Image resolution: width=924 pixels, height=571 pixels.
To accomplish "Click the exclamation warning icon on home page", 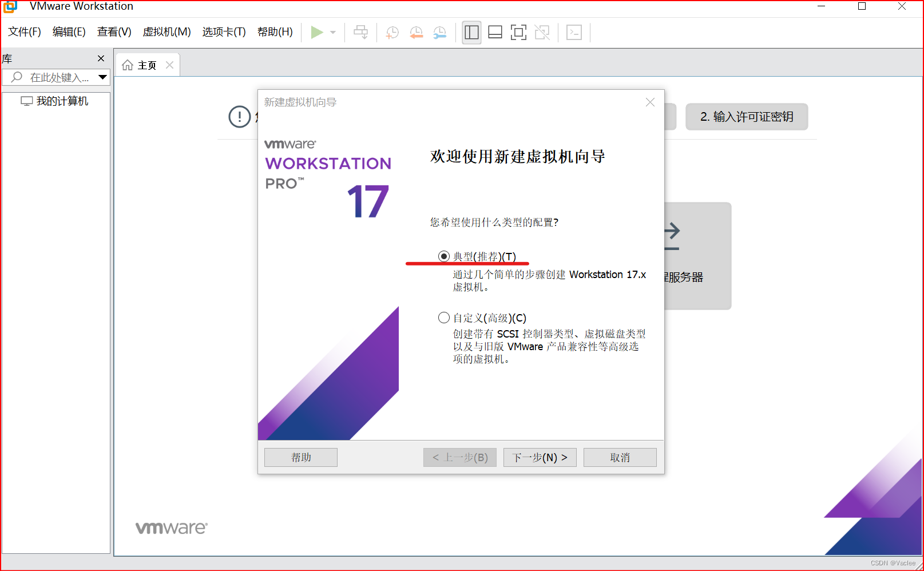I will pos(239,117).
